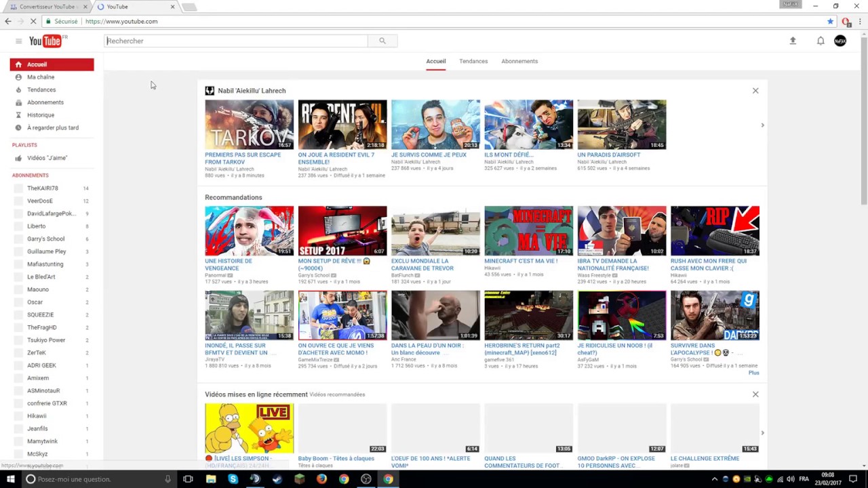This screenshot has height=488, width=868.
Task: Open UNE HISTOIRE DE VENGEANCE title
Action: [229, 264]
